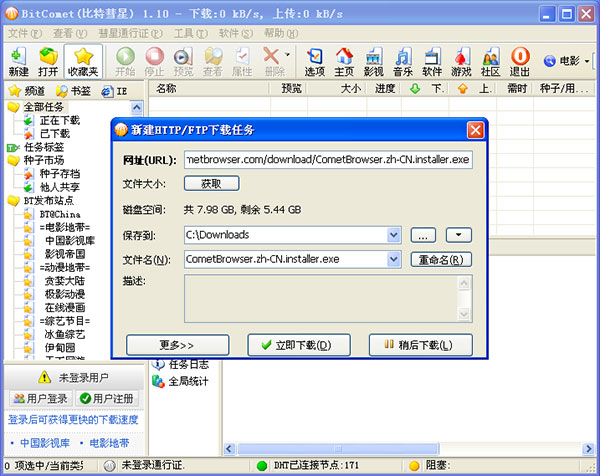Click the 获取 file size button
Image resolution: width=600 pixels, height=476 pixels.
pyautogui.click(x=212, y=183)
